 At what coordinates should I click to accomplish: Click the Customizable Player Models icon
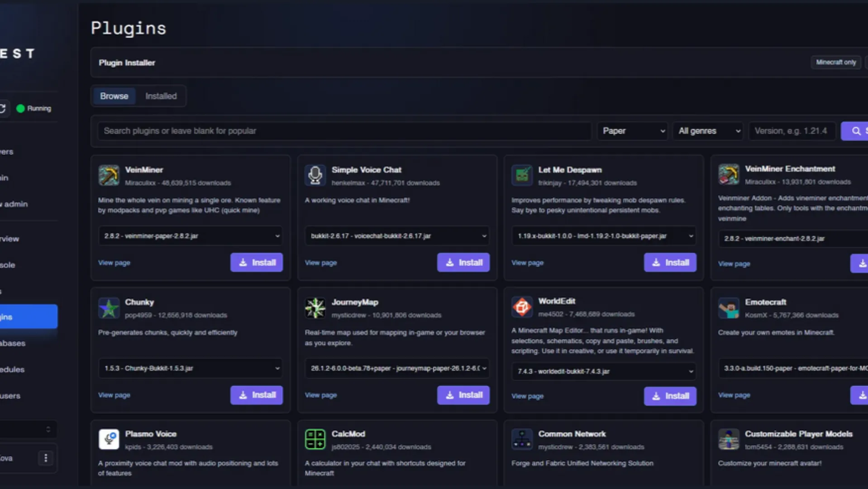(729, 439)
